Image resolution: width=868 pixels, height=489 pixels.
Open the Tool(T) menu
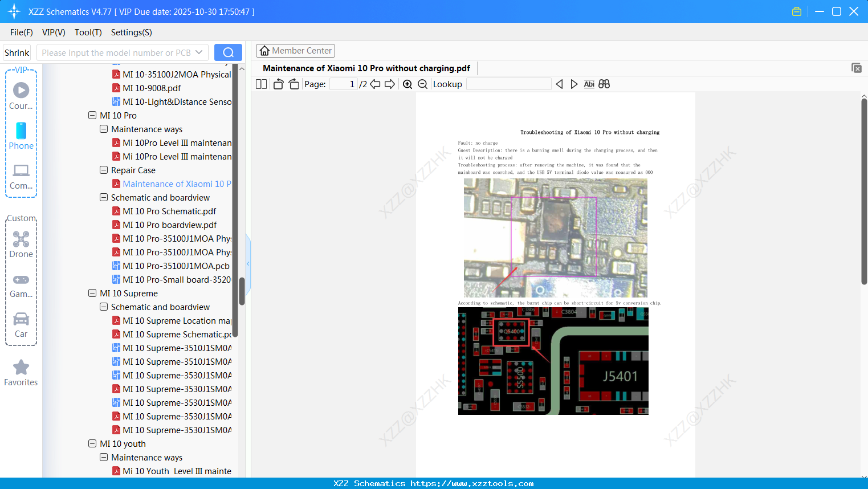[x=88, y=32]
